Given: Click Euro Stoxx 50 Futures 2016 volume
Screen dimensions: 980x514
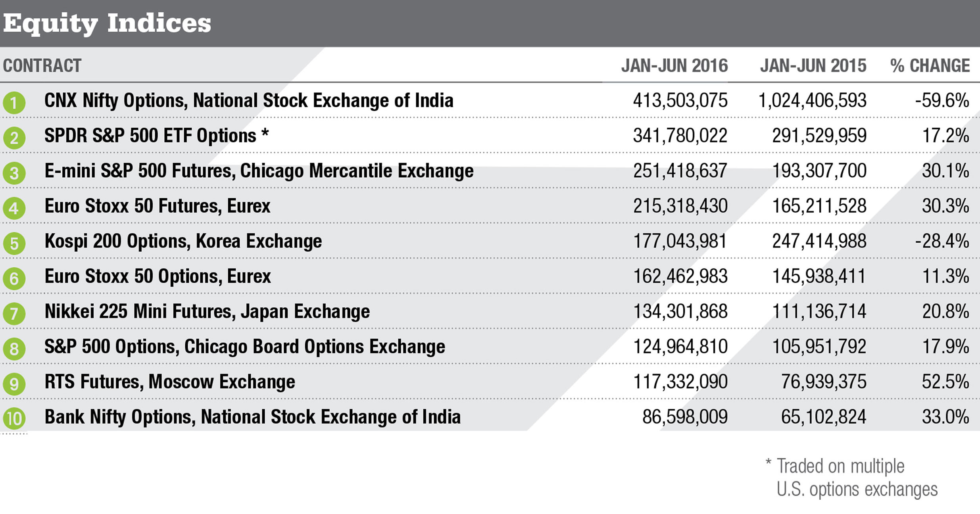Looking at the screenshot, I should pyautogui.click(x=680, y=206).
